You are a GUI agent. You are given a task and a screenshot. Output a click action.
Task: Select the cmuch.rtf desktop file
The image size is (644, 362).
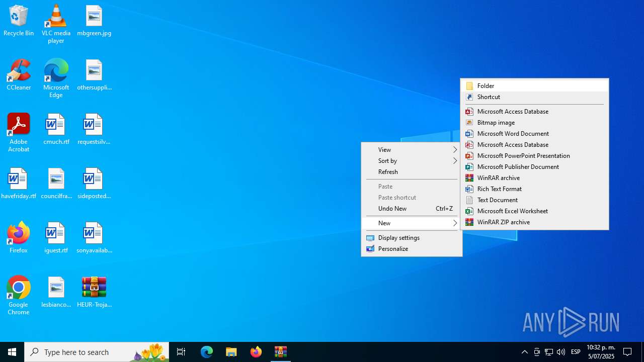tap(56, 130)
